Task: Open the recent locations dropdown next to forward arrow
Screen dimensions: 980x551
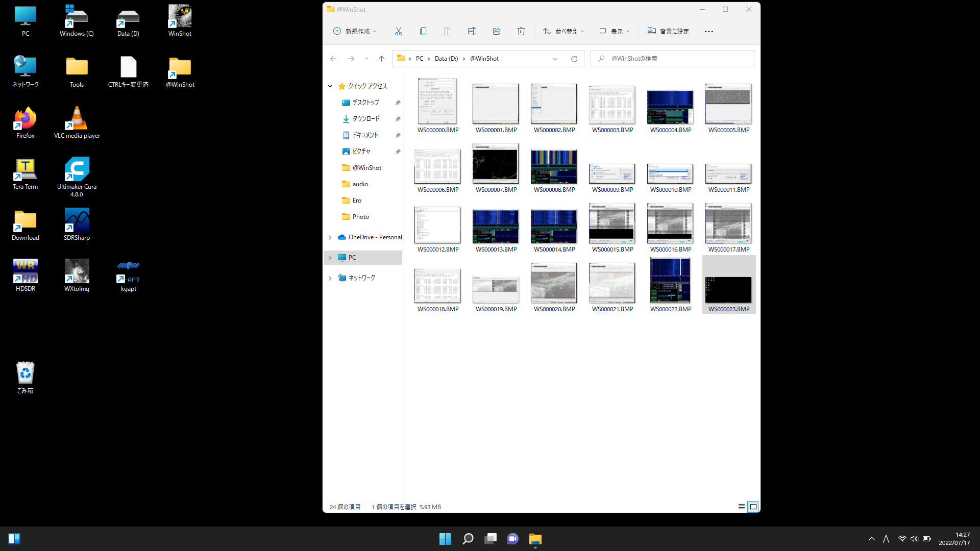Action: pyautogui.click(x=366, y=59)
